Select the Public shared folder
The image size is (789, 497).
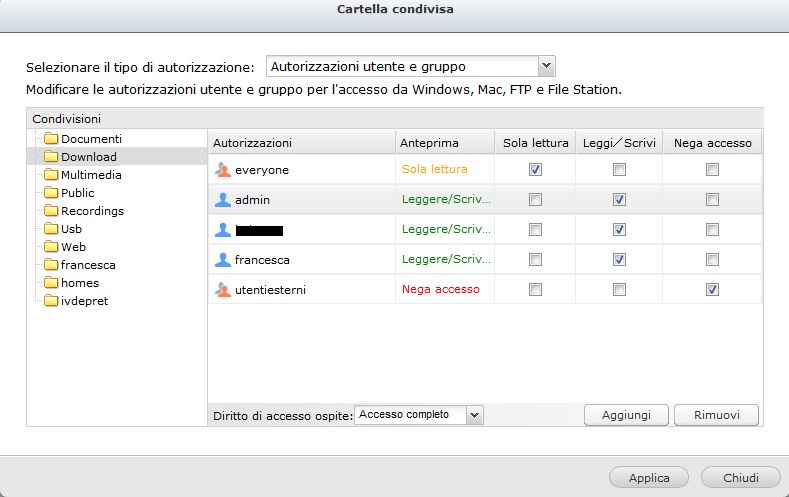(77, 193)
